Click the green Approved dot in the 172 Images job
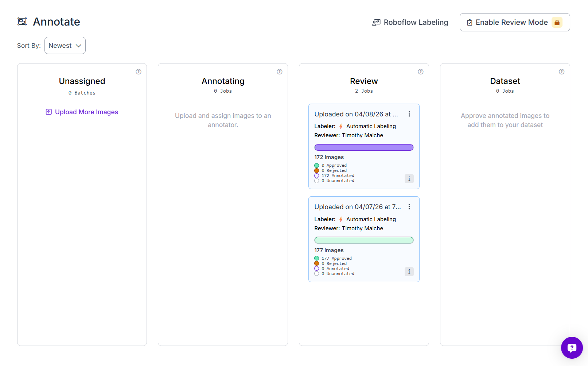 click(317, 166)
